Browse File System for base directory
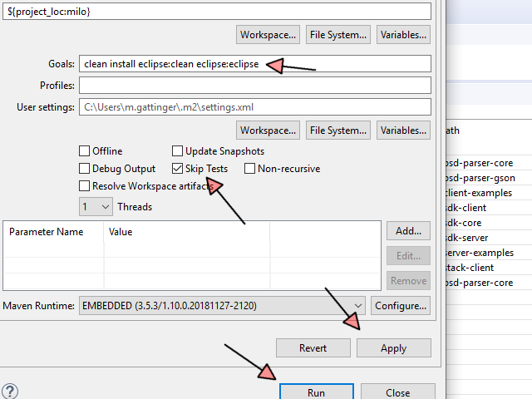 pos(338,35)
